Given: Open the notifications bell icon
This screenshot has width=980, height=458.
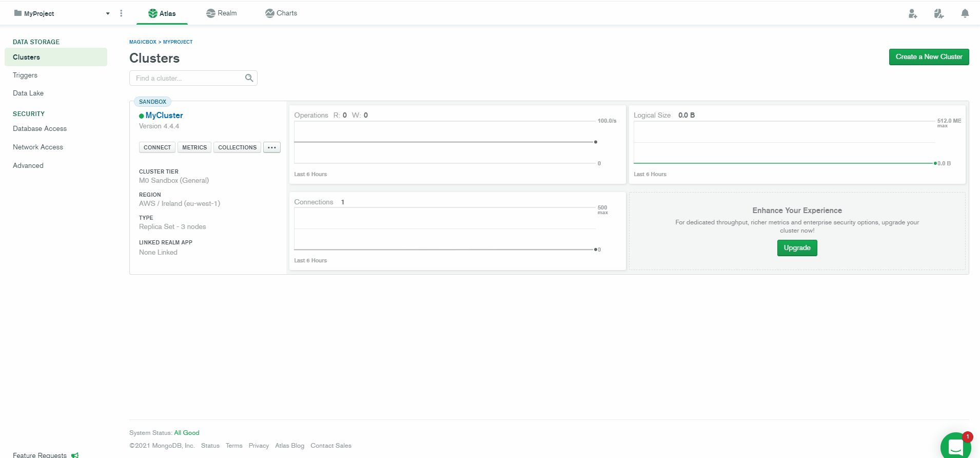Looking at the screenshot, I should (965, 14).
